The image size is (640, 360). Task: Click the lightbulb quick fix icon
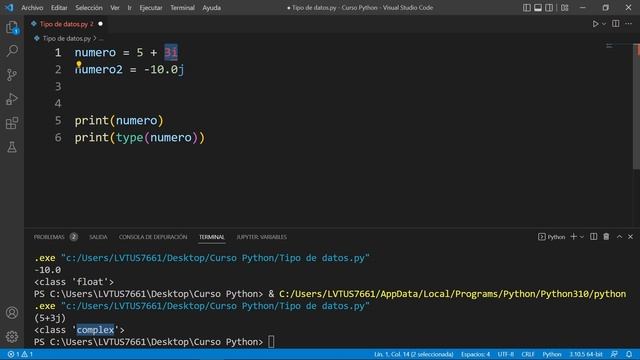79,64
